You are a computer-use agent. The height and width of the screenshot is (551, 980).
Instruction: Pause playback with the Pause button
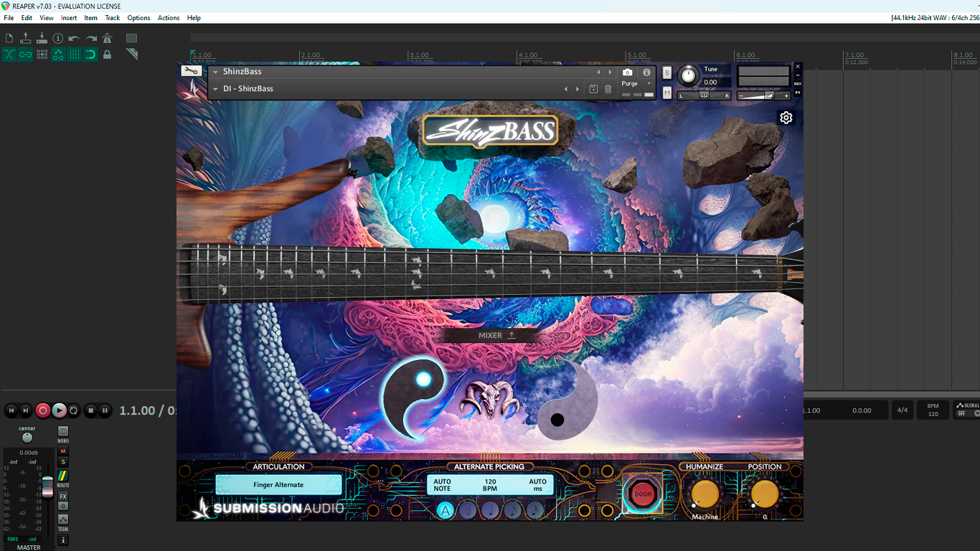tap(105, 410)
